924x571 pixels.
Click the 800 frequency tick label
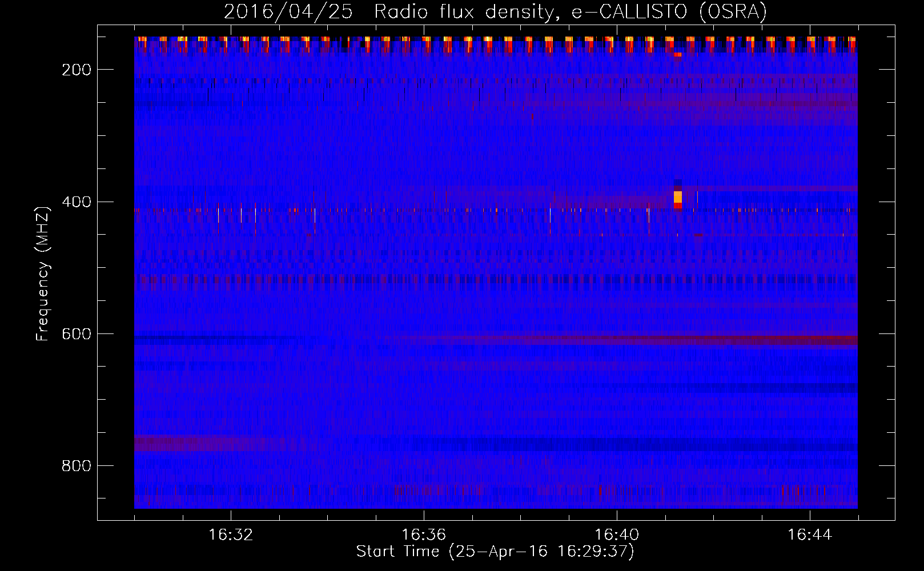click(77, 465)
